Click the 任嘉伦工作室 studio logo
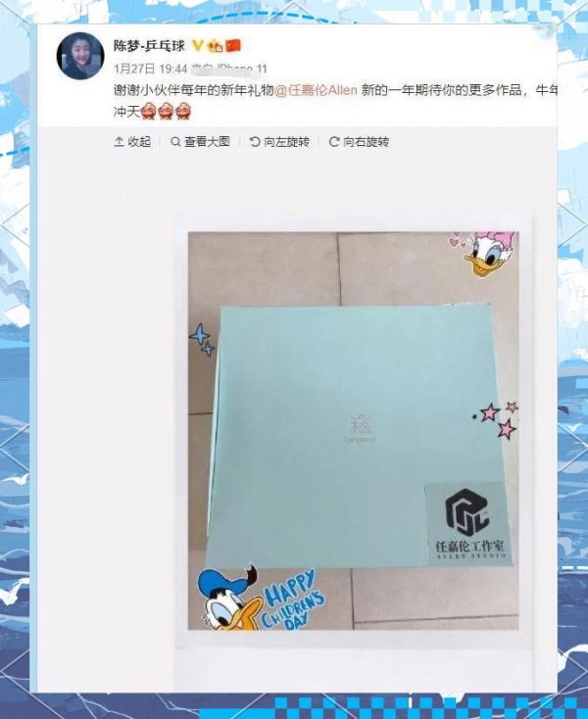Viewport: 588px width, 719px height. (x=470, y=523)
